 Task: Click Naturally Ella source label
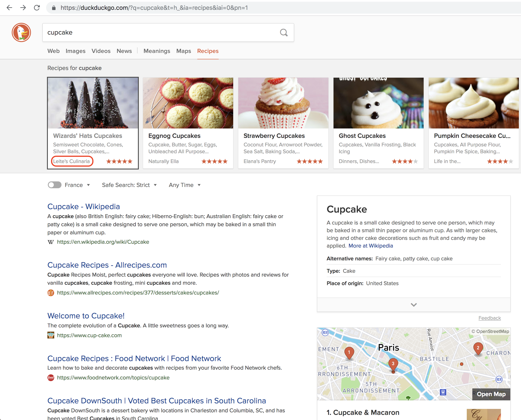(163, 161)
